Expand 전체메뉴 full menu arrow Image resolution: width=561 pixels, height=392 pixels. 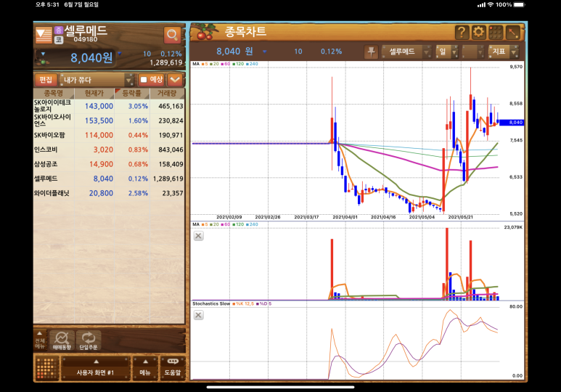click(40, 340)
